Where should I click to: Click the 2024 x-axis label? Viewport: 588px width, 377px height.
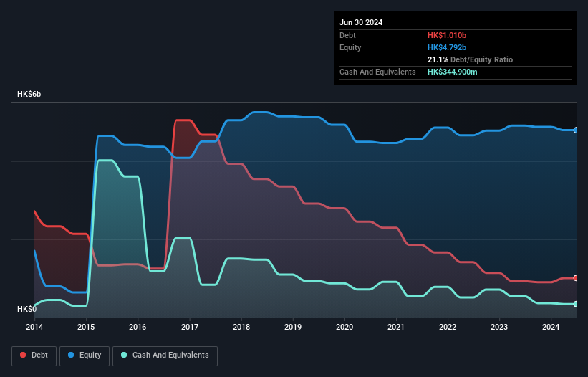(551, 327)
